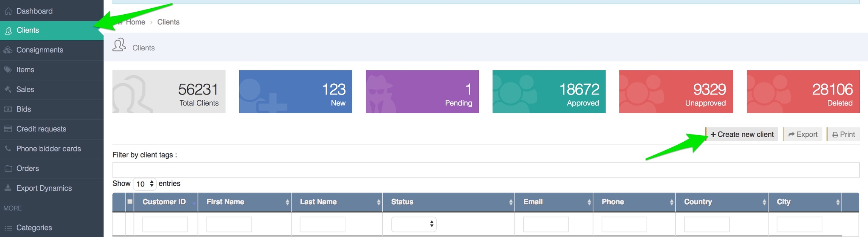
Task: Toggle the select-all checkbox in table header
Action: pos(130,202)
